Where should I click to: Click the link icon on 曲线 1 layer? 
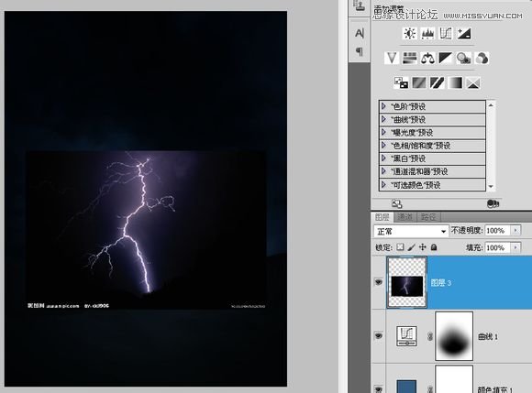(430, 336)
